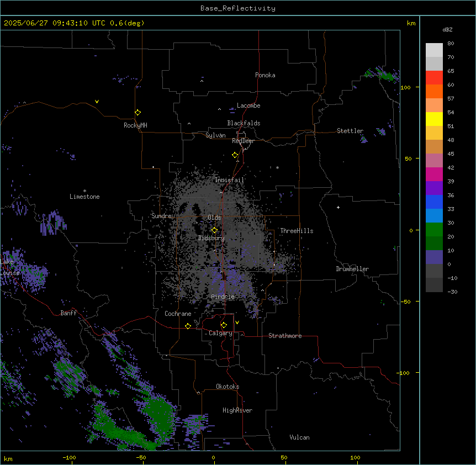Click the Cochrane label
476x465 pixels.
point(178,314)
